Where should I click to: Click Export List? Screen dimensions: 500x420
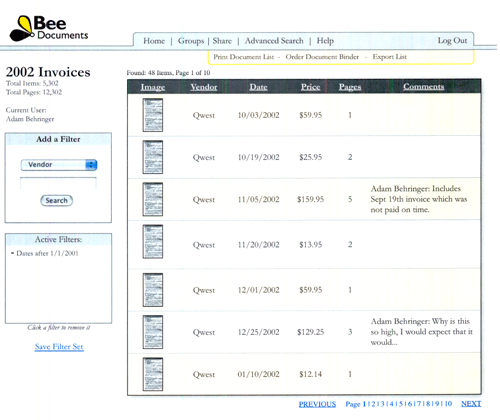tap(390, 57)
